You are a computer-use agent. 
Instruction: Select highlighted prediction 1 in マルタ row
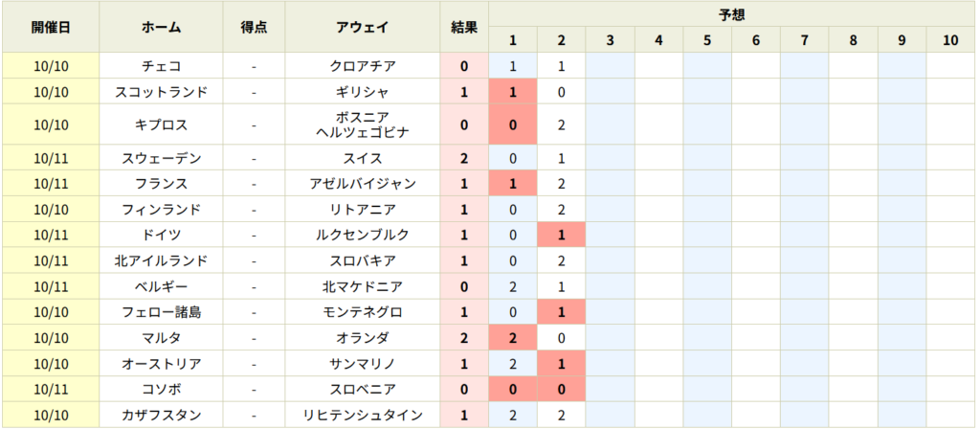(x=512, y=338)
